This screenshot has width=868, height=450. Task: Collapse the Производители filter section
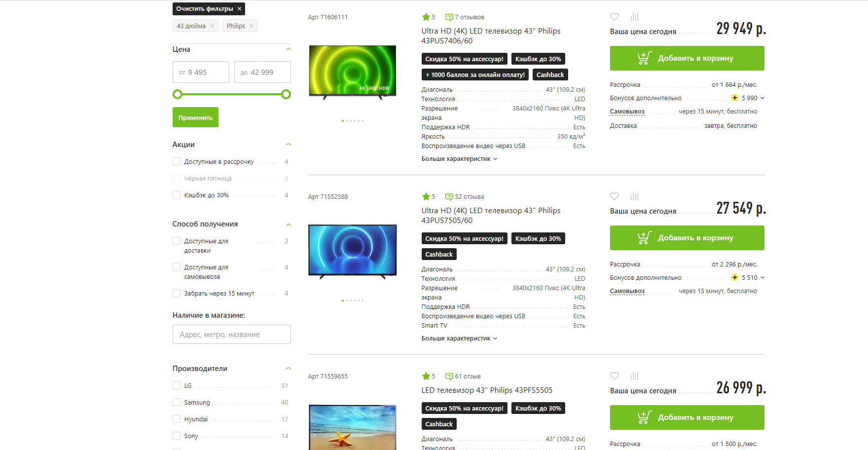click(x=289, y=369)
